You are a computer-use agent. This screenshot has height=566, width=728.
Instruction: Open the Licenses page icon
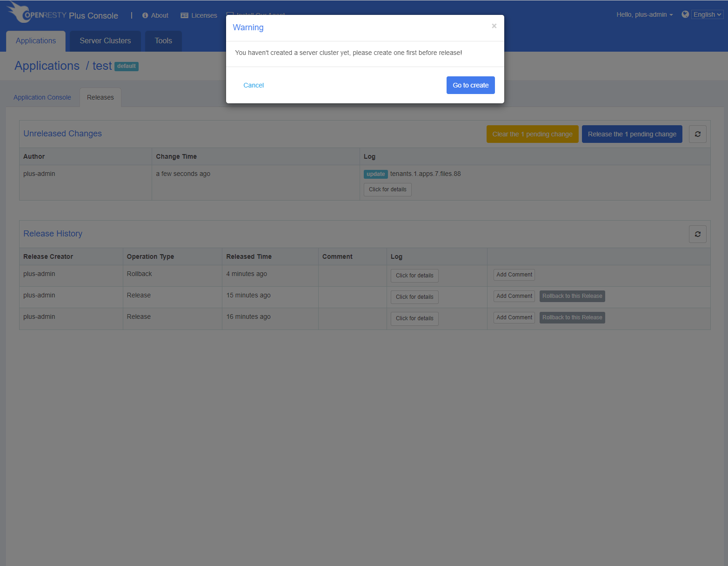click(184, 15)
